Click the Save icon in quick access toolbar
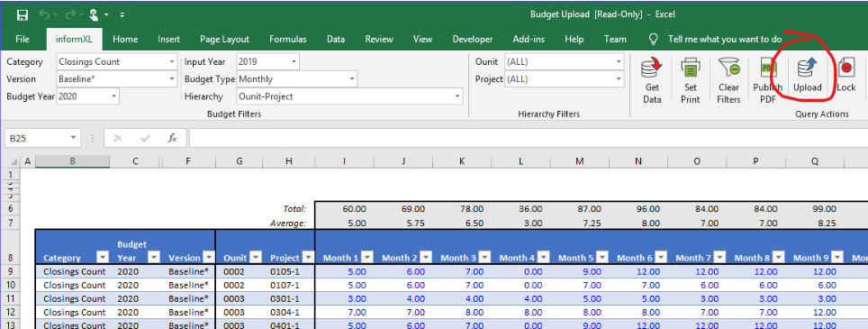The width and height of the screenshot is (868, 329). 23,15
